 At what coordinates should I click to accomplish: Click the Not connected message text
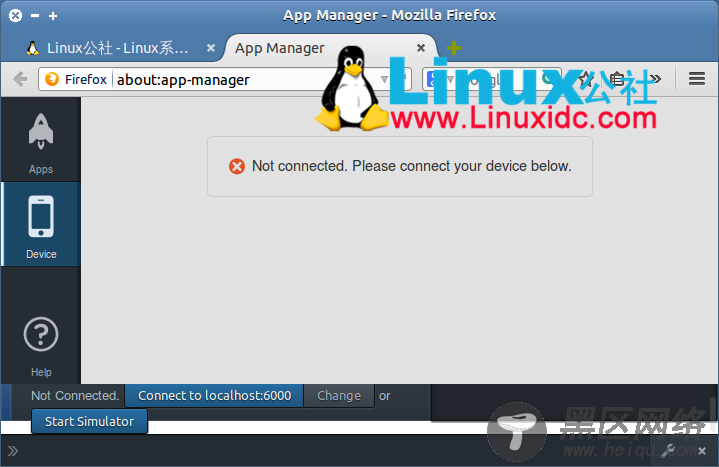[x=412, y=166]
